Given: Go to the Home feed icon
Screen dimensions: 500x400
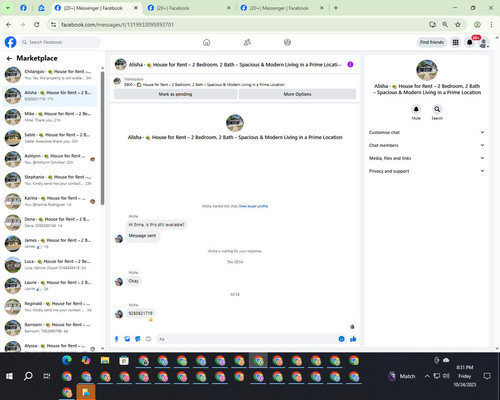Looking at the screenshot, I should pos(207,42).
